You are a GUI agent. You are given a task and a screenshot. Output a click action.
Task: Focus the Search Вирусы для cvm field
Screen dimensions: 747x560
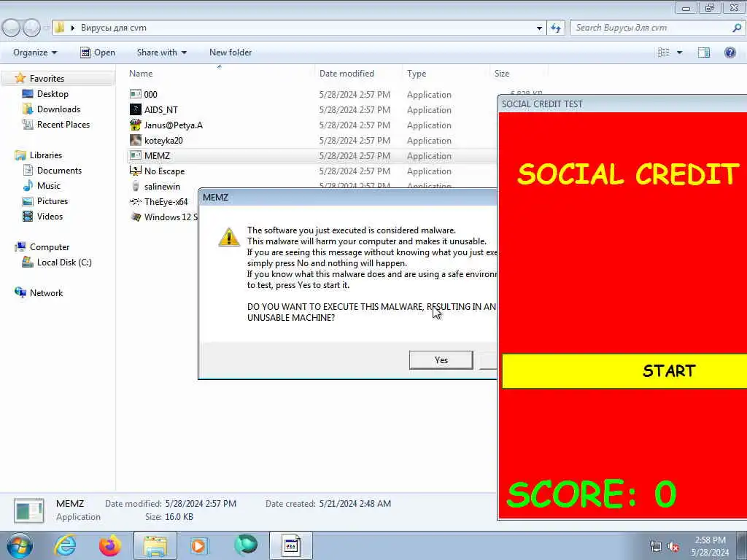click(x=650, y=28)
